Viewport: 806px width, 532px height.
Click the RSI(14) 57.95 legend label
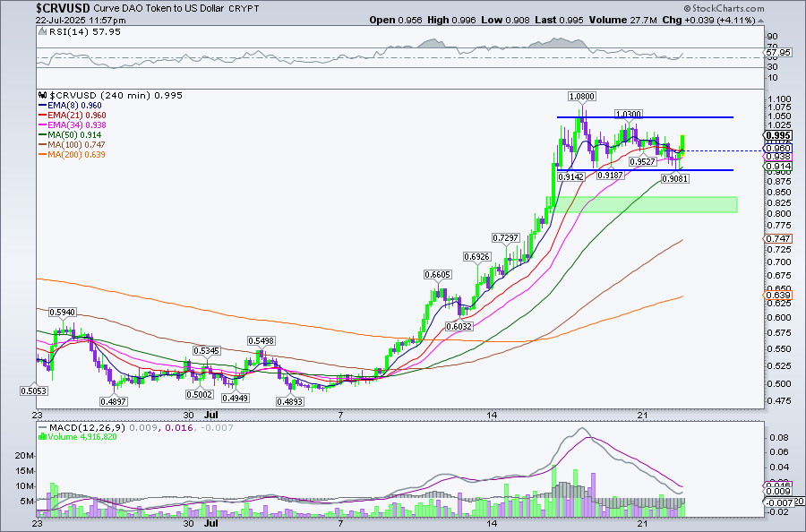(x=85, y=32)
